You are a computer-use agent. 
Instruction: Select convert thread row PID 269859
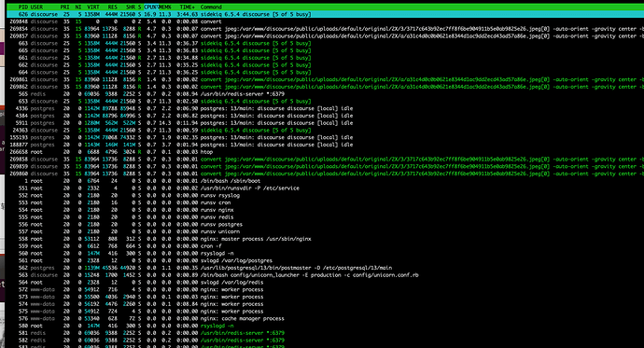tap(326, 167)
